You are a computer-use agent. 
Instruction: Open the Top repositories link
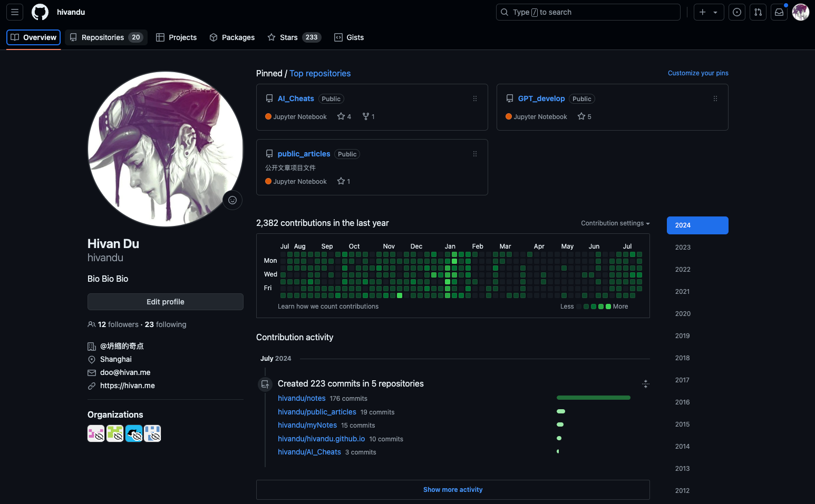click(320, 73)
